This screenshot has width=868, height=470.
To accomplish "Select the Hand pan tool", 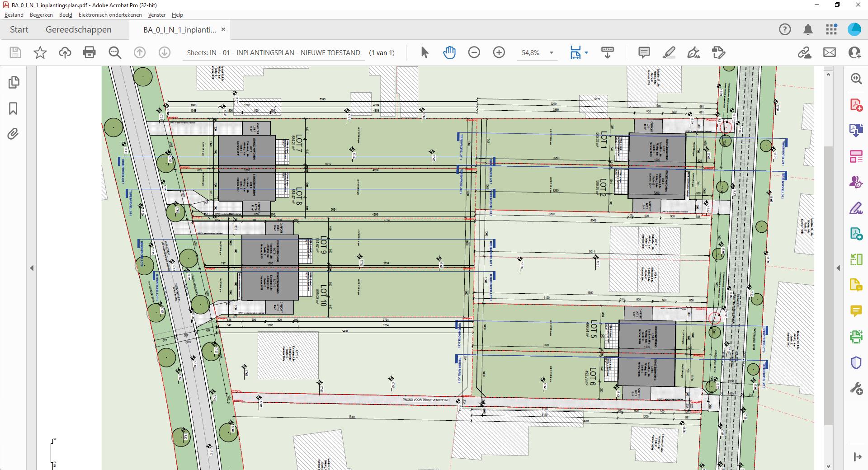I will (x=449, y=52).
